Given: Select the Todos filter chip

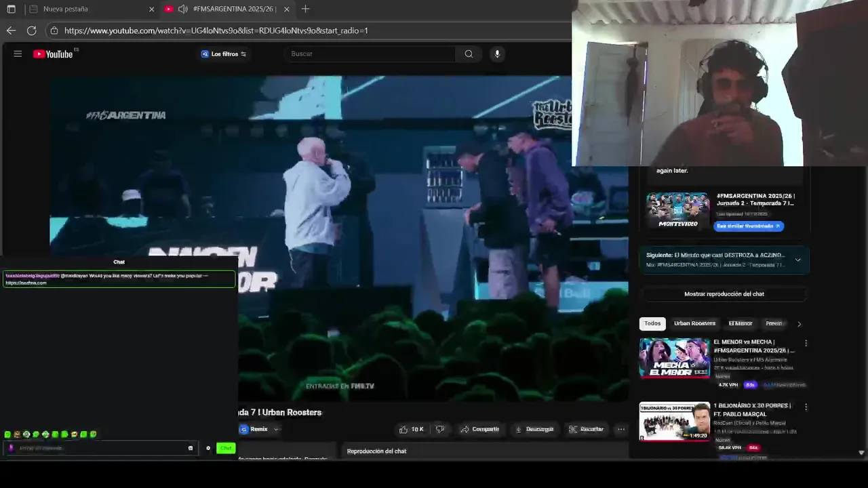Looking at the screenshot, I should [652, 324].
